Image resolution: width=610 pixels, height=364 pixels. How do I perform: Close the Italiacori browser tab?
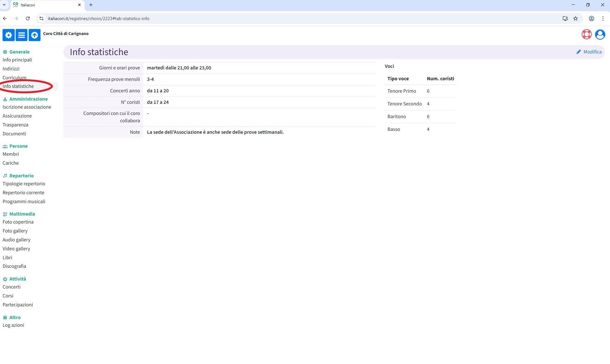click(x=79, y=5)
